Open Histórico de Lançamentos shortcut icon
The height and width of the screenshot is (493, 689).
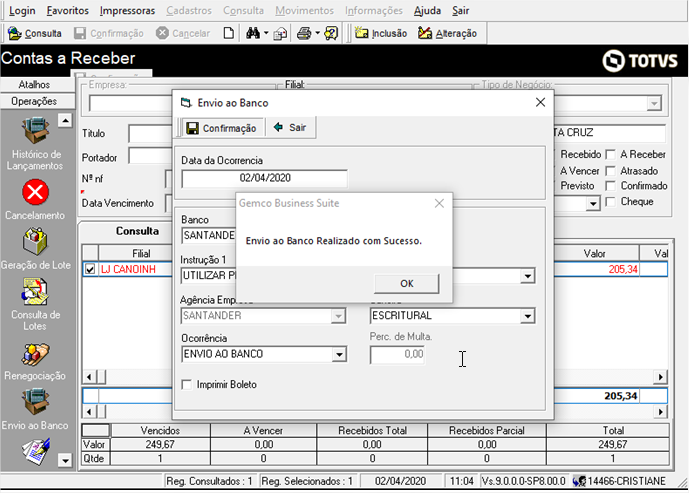(36, 130)
